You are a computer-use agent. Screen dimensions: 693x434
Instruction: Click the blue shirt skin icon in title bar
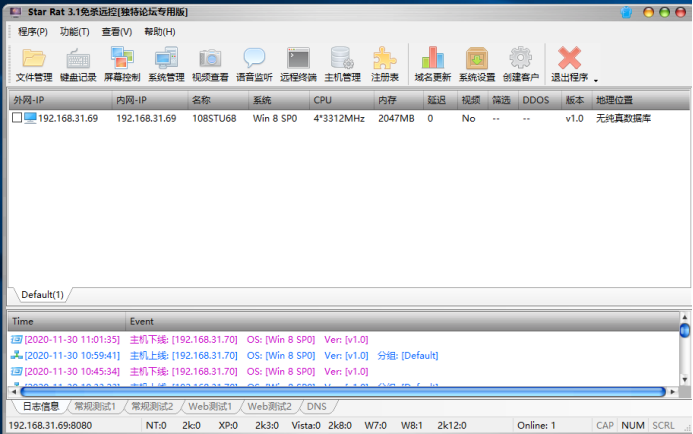(626, 12)
